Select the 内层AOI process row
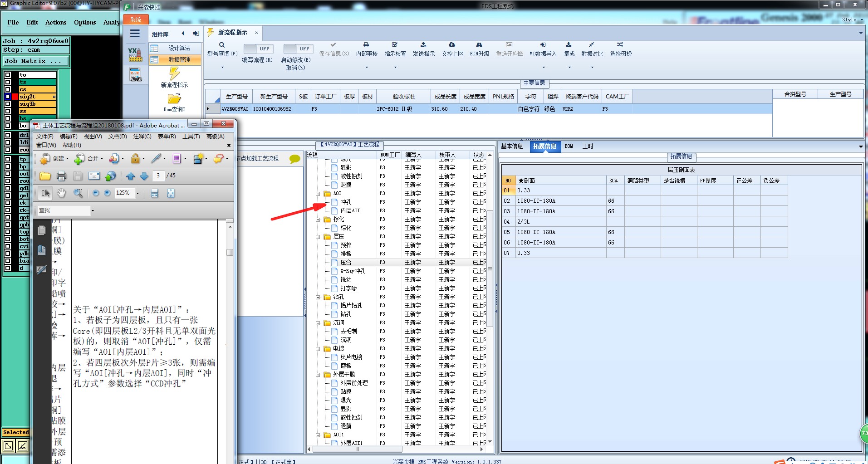This screenshot has width=868, height=464. click(x=350, y=211)
